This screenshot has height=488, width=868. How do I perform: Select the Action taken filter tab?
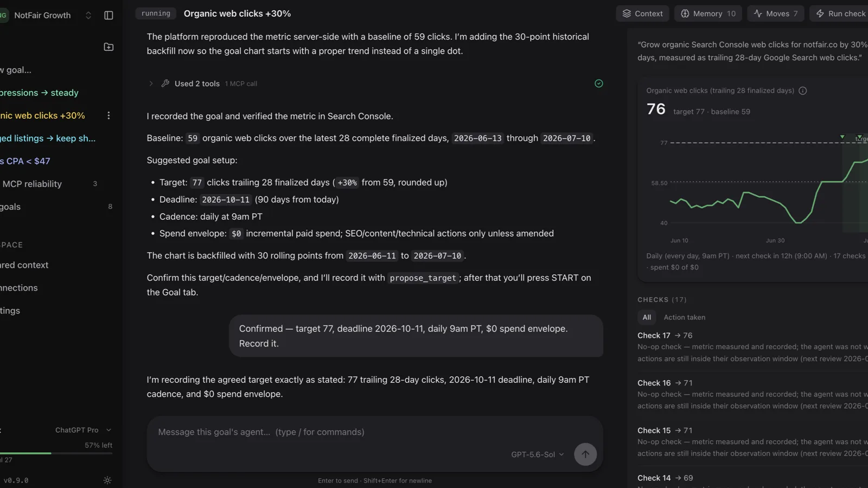(x=684, y=317)
